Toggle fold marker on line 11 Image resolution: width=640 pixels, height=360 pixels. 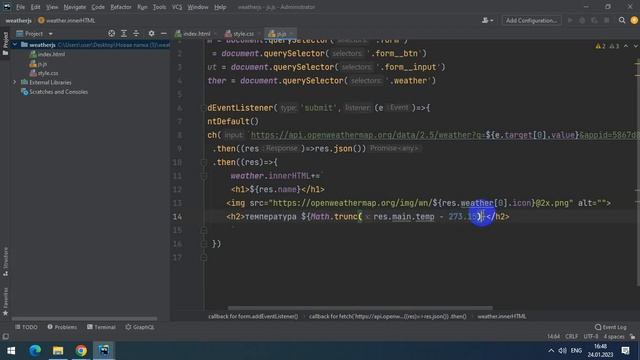point(204,176)
